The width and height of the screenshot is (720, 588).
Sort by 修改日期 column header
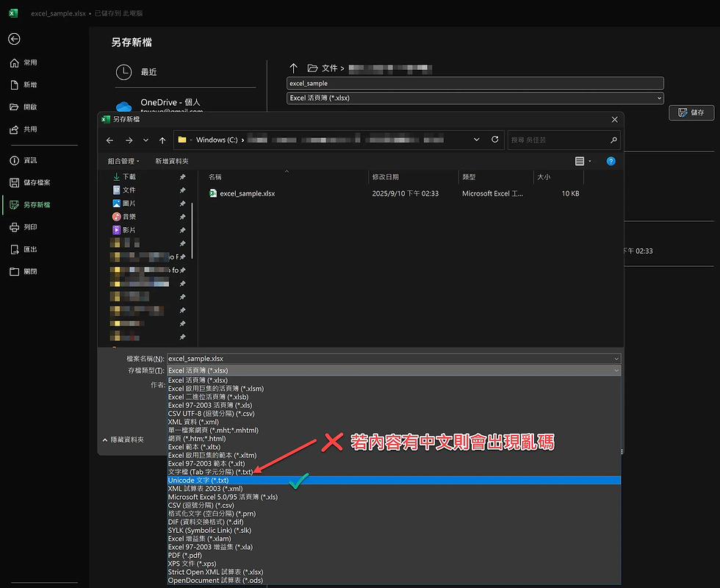(x=385, y=177)
